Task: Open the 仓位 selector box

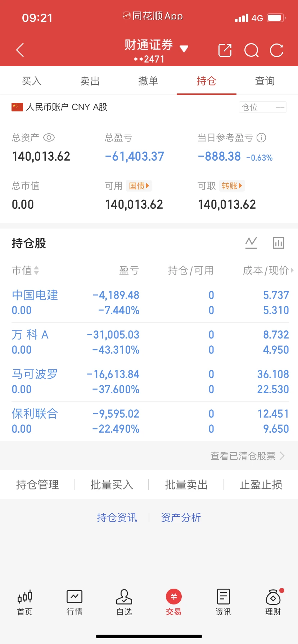Action: (x=263, y=107)
